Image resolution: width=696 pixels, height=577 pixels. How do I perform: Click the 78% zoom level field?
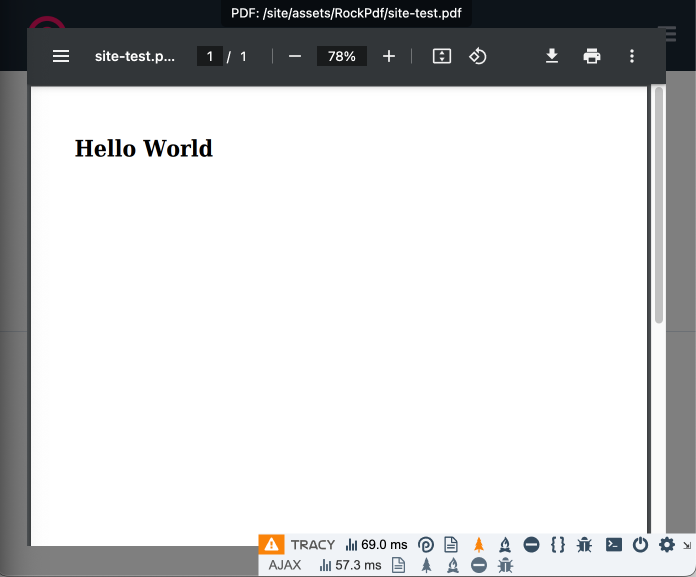[341, 56]
